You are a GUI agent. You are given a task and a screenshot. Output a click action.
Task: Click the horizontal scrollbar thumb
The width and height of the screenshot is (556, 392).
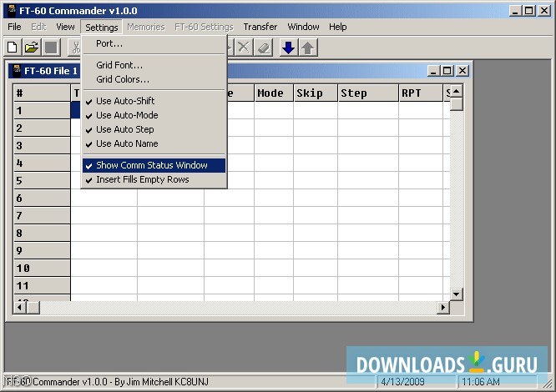tap(33, 307)
